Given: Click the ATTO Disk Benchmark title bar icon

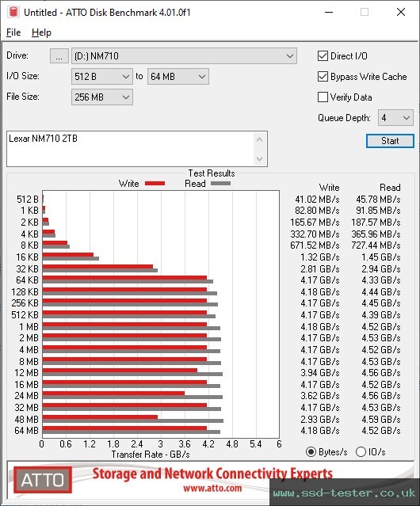Looking at the screenshot, I should [13, 12].
